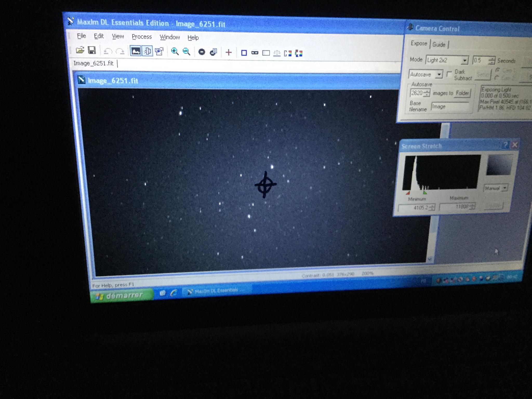Image resolution: width=532 pixels, height=399 pixels.
Task: Select the red crosshair tool icon
Action: pyautogui.click(x=229, y=52)
